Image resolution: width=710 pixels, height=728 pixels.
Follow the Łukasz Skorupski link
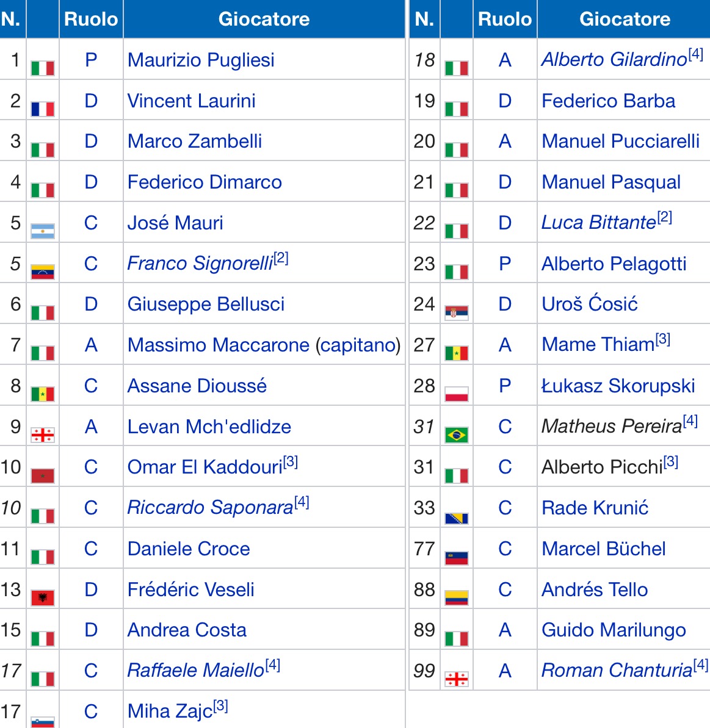[x=618, y=386]
